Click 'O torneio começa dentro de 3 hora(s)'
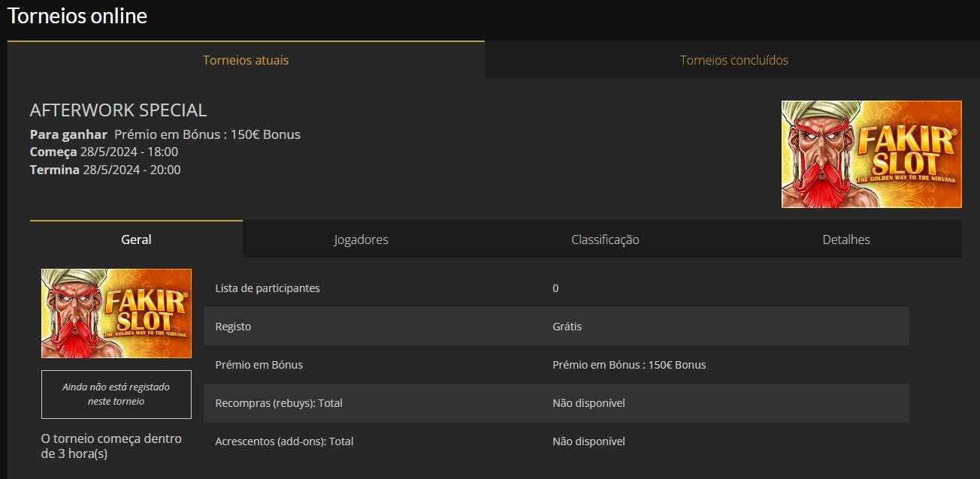This screenshot has width=980, height=479. pyautogui.click(x=112, y=446)
